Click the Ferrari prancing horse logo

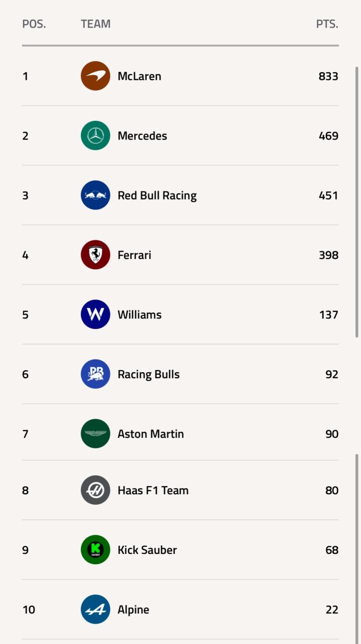click(95, 255)
